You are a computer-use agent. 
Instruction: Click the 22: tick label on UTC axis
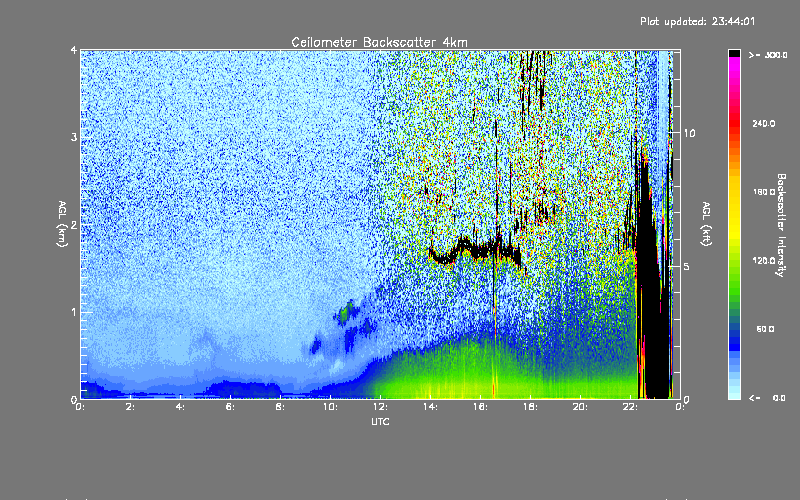[630, 407]
